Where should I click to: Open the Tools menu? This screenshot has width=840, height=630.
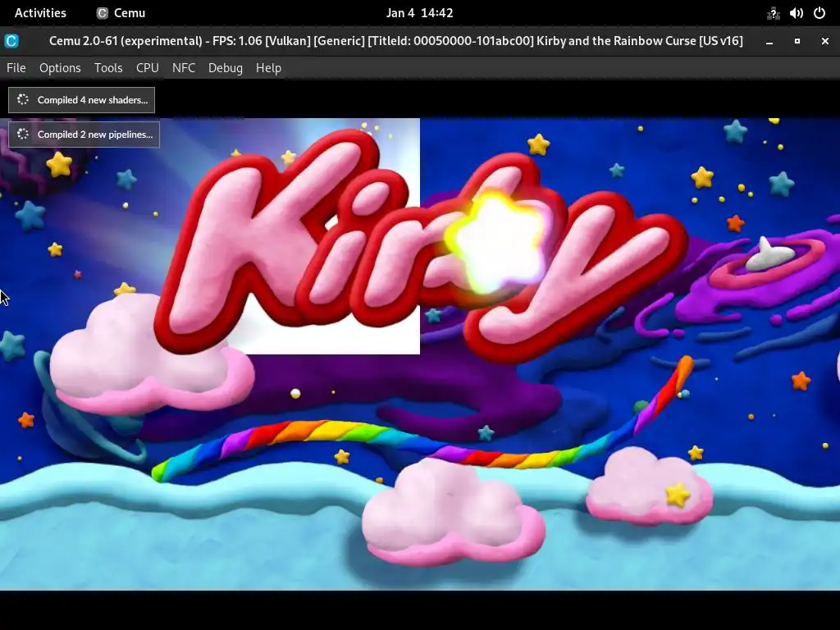point(108,68)
